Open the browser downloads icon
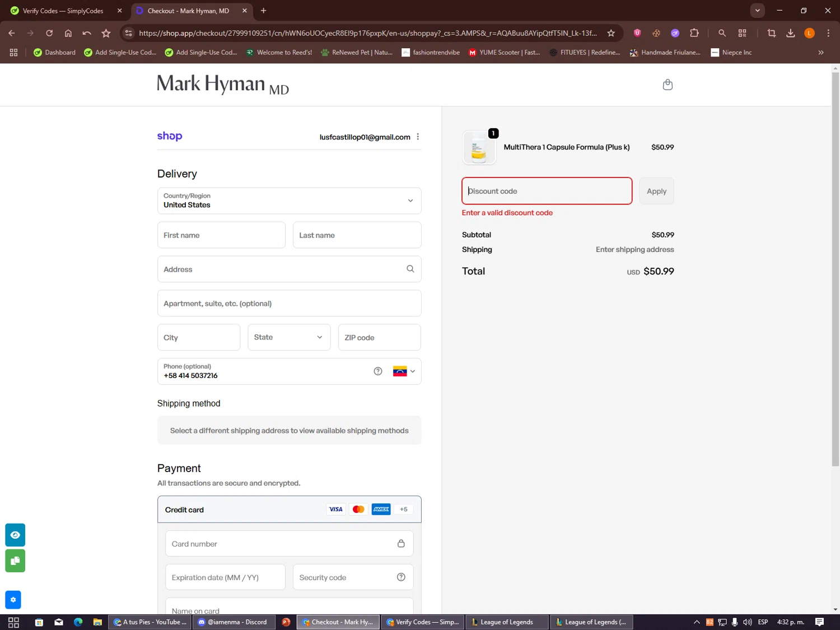This screenshot has width=840, height=630. click(791, 33)
